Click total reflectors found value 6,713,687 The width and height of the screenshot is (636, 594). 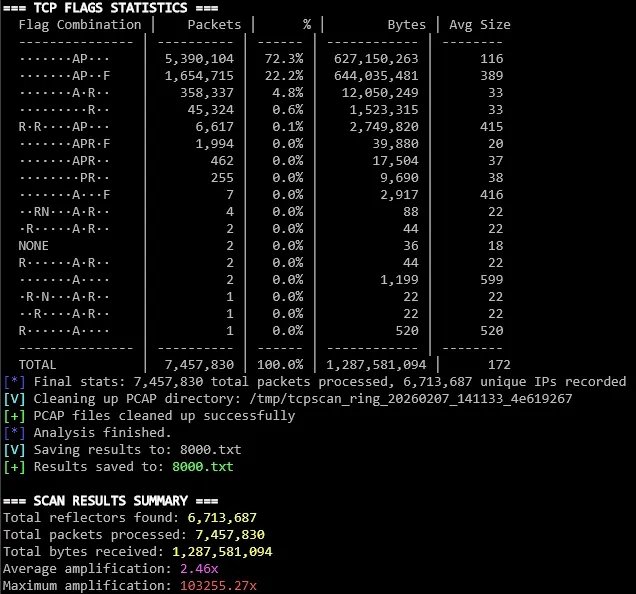pos(222,518)
